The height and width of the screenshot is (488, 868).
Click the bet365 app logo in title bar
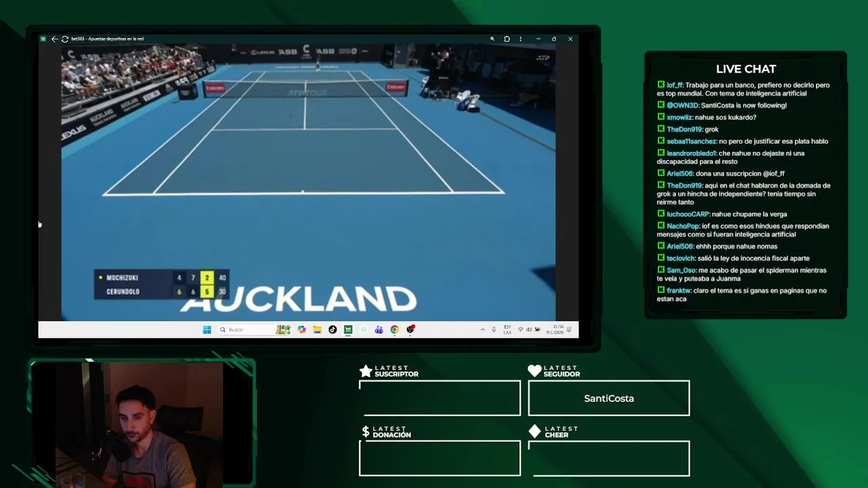tap(43, 39)
